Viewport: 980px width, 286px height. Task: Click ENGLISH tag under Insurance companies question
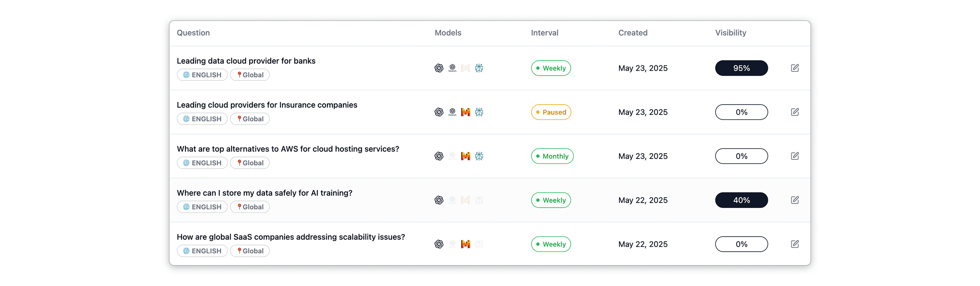pos(202,119)
